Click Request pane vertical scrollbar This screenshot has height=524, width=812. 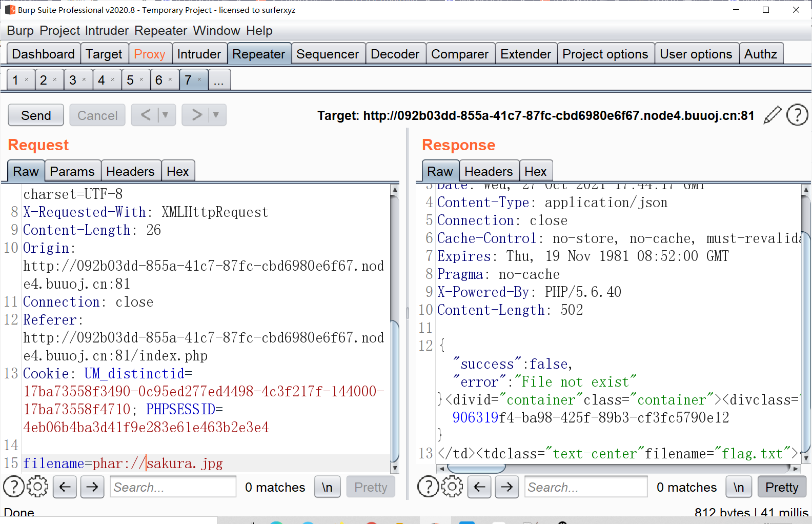pyautogui.click(x=395, y=328)
